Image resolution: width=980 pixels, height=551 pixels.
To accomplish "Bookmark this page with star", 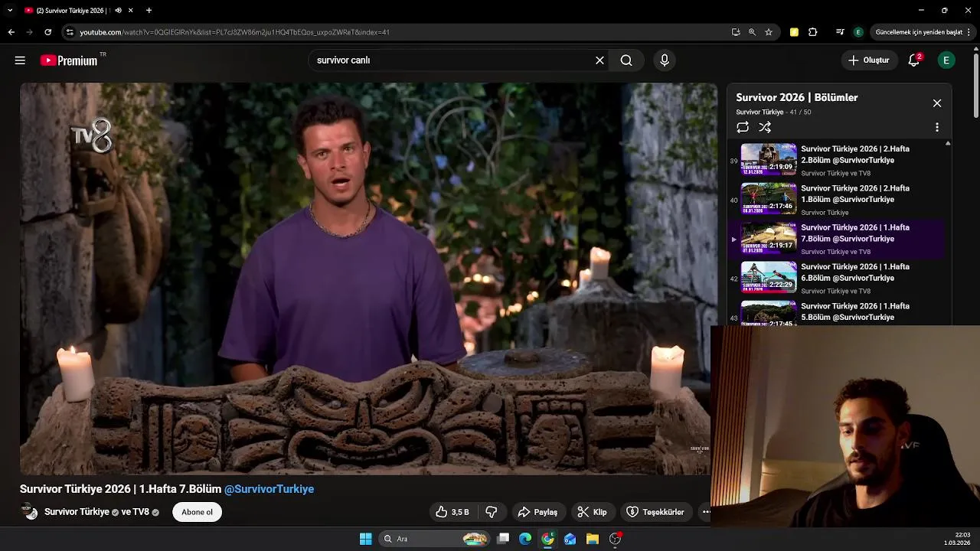I will [x=769, y=32].
